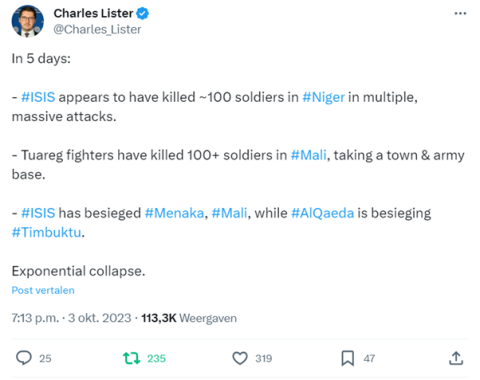Click the 235 repost count
480x380 pixels.
coord(156,359)
